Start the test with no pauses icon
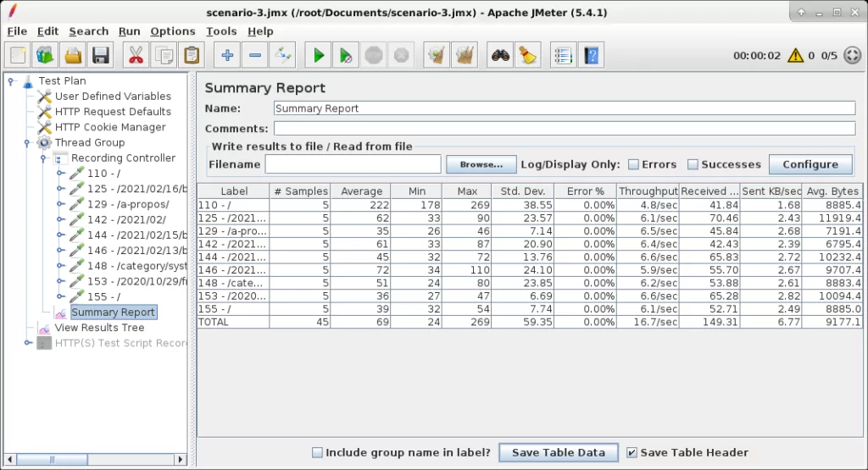Screen dimensions: 868x470 pos(346,55)
